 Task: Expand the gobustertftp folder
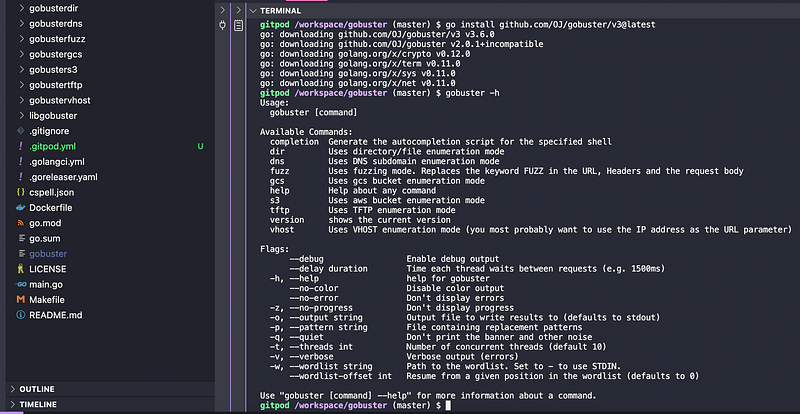pos(56,85)
